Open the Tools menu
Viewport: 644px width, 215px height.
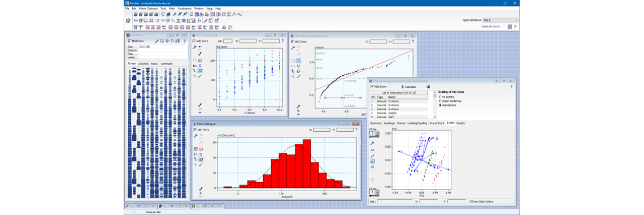[163, 8]
